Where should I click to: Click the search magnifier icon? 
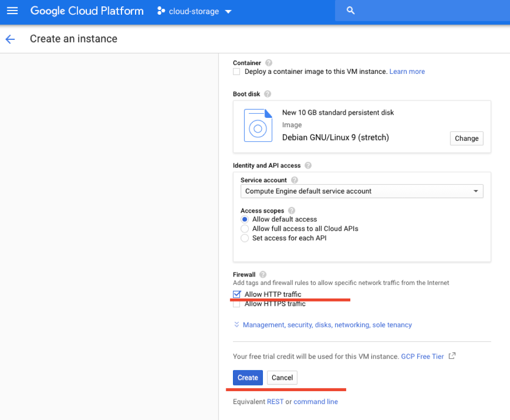(351, 11)
